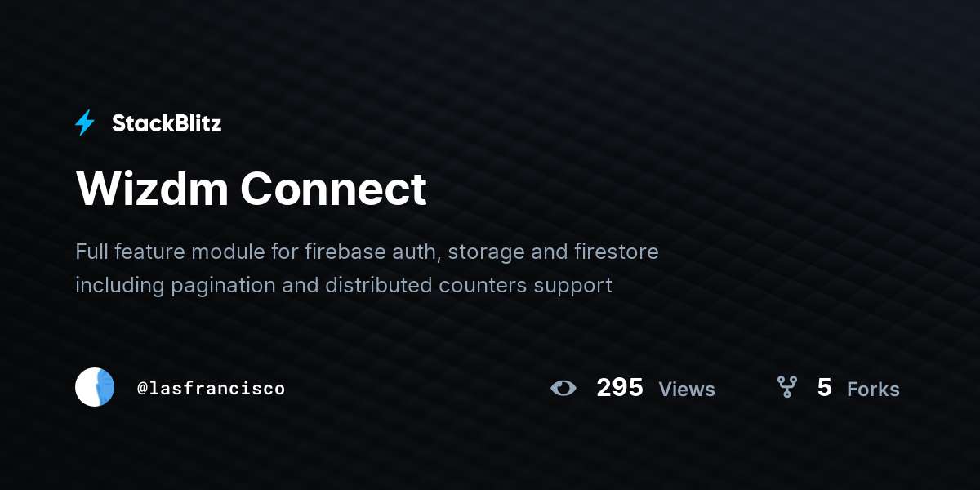Click the 5 fork count number
Viewport: 980px width, 490px height.
pos(824,388)
